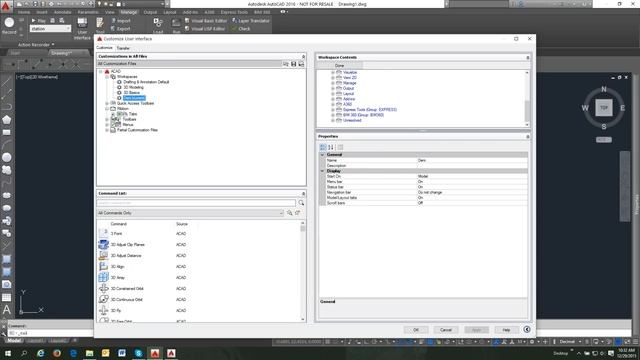Click the Done button in Workspace Contents
The image size is (640, 360).
point(340,66)
